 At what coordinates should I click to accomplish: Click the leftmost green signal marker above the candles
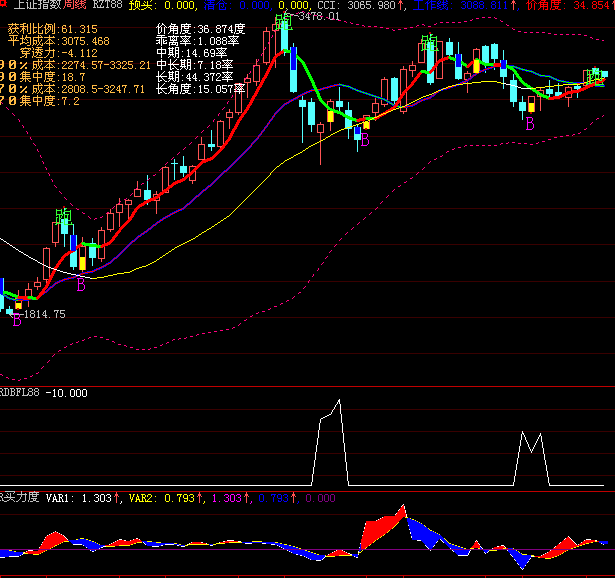pos(64,215)
